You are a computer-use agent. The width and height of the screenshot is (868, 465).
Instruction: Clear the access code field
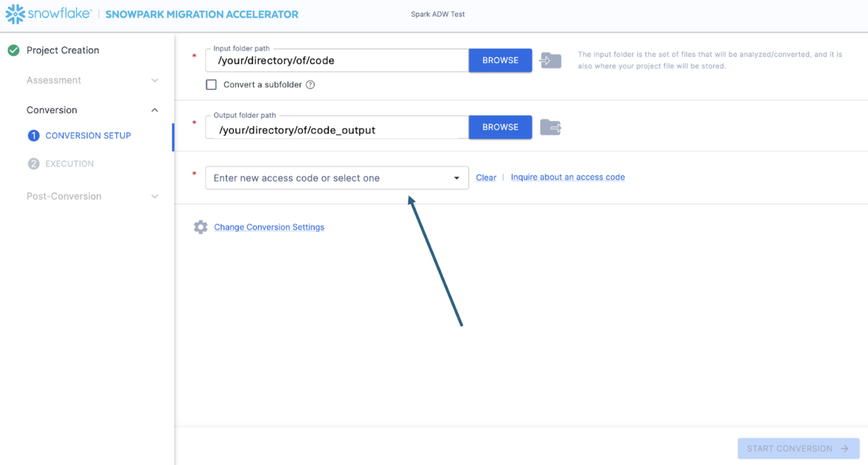click(486, 177)
